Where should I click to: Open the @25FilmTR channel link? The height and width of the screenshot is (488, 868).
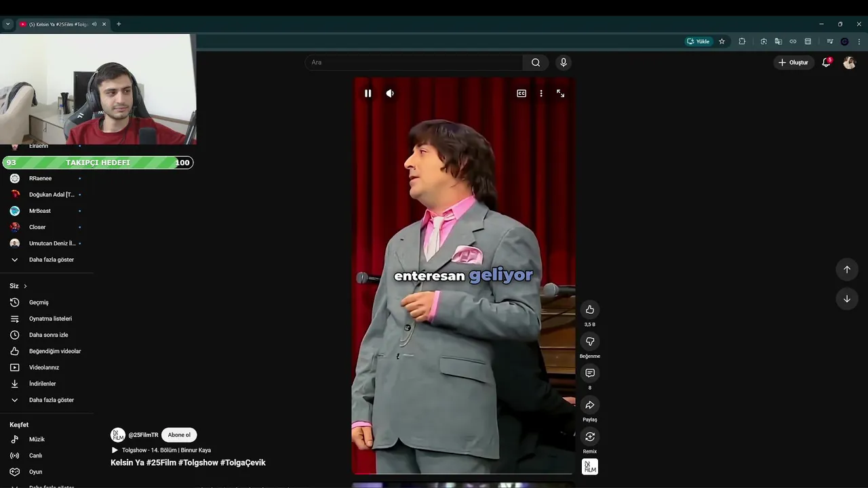click(x=143, y=435)
